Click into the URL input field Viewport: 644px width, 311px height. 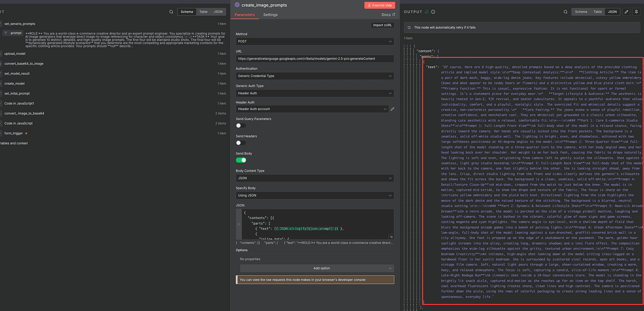[x=315, y=59]
